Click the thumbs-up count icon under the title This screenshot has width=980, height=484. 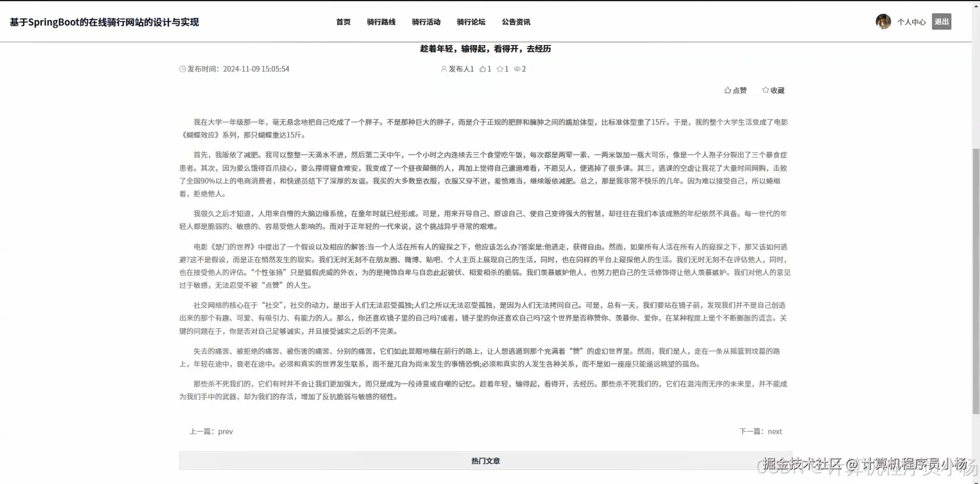(x=484, y=68)
